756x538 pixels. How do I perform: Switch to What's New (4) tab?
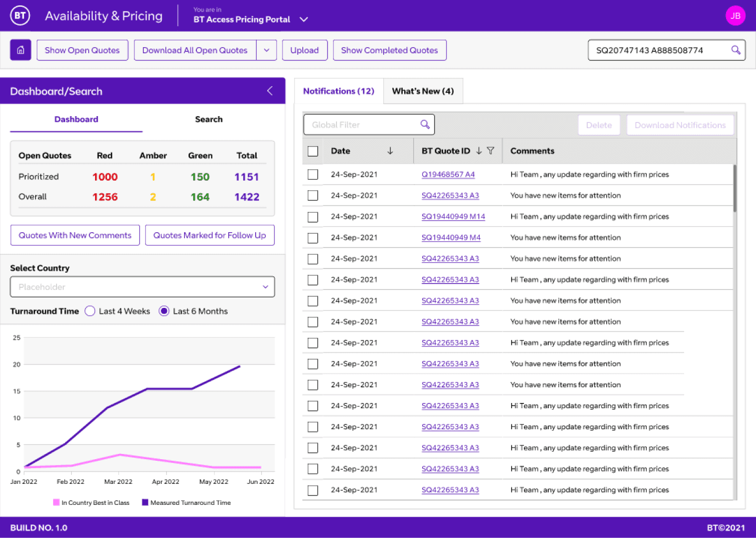pyautogui.click(x=423, y=91)
